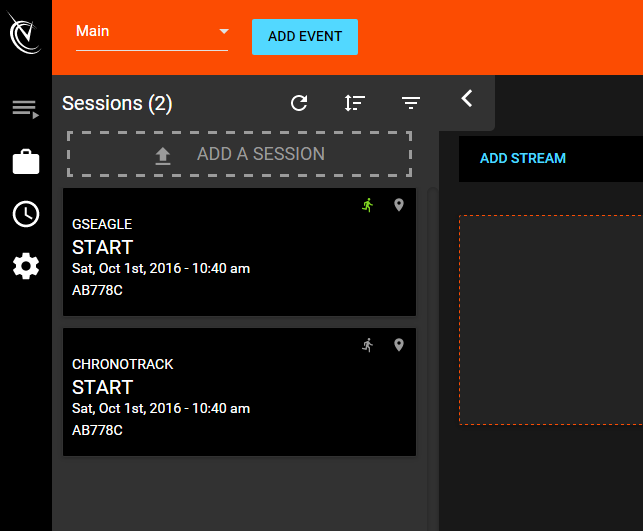Click the dashed orange stream drop zone

click(x=551, y=320)
